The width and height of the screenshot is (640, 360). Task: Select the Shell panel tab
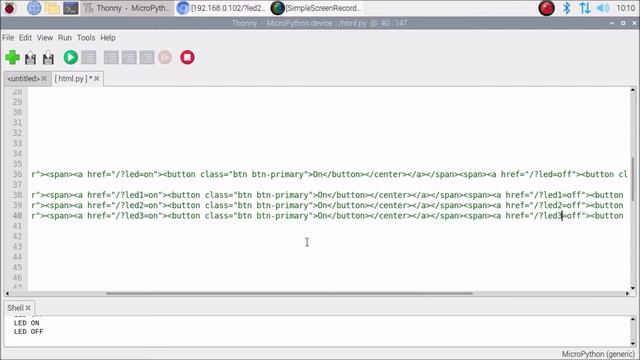point(15,308)
